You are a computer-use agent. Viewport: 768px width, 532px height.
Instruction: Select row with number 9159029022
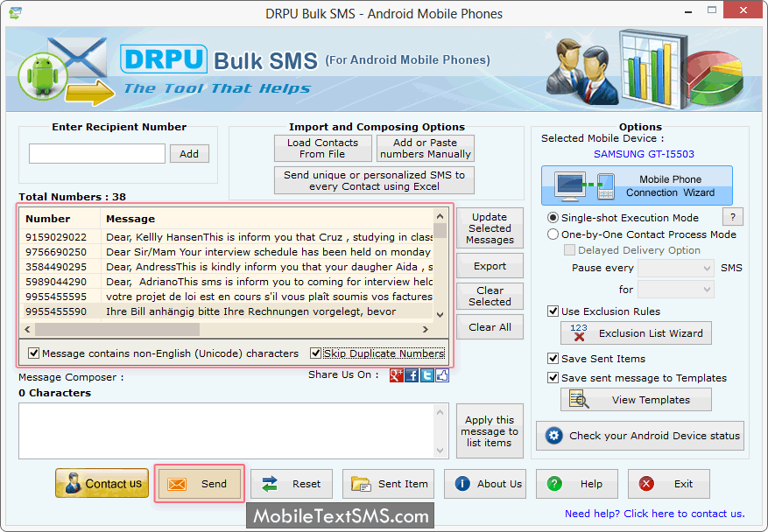[226, 237]
